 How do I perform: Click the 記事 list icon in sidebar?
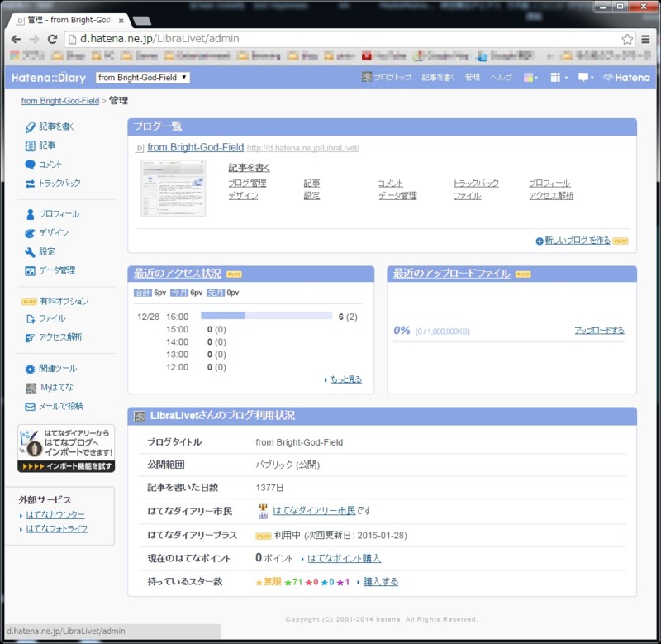point(30,146)
